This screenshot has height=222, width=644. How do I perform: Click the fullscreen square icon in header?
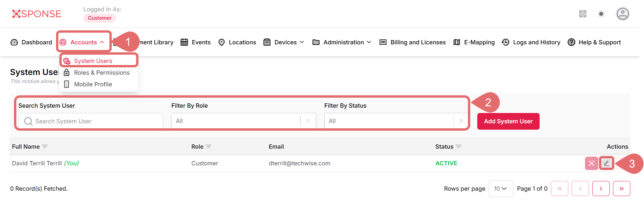pyautogui.click(x=583, y=14)
